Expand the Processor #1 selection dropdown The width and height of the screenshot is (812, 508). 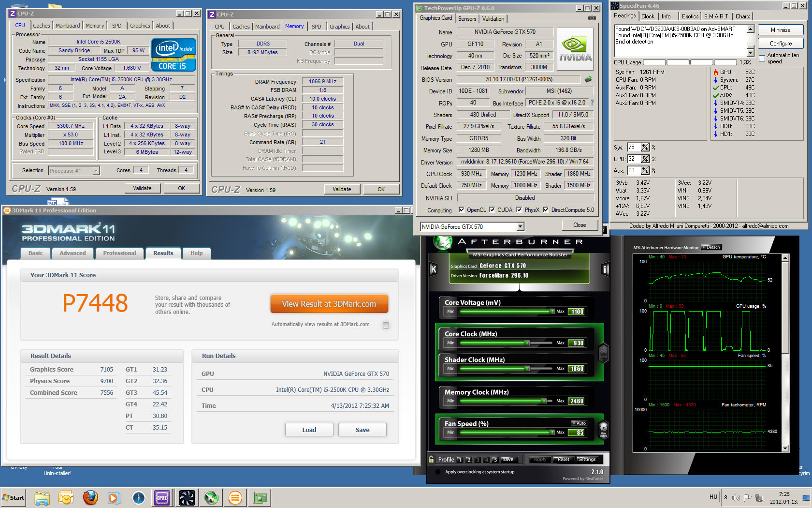[96, 170]
